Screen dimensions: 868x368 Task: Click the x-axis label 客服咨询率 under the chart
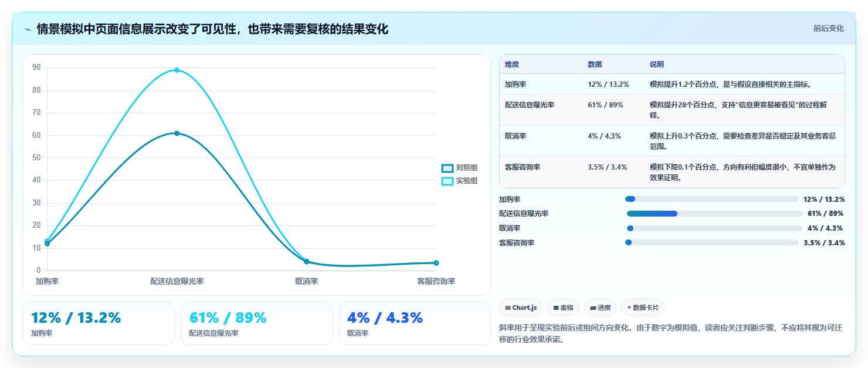pos(436,281)
